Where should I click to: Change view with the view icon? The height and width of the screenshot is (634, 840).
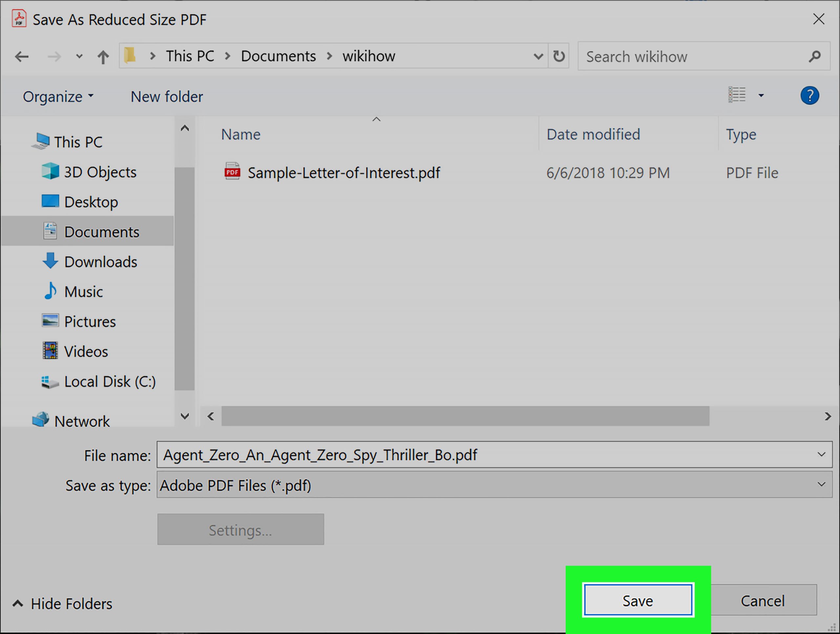737,95
